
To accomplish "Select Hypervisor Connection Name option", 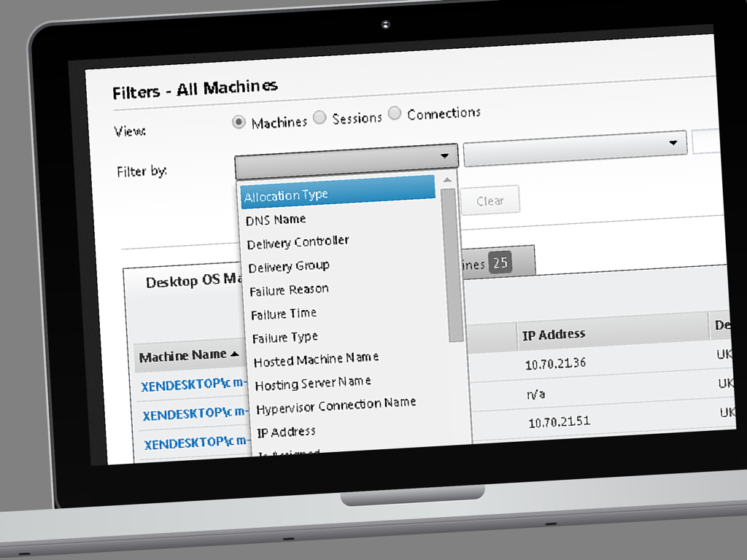I will [336, 403].
